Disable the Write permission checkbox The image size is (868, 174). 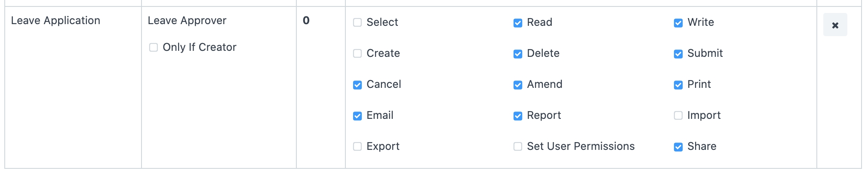[x=678, y=22]
